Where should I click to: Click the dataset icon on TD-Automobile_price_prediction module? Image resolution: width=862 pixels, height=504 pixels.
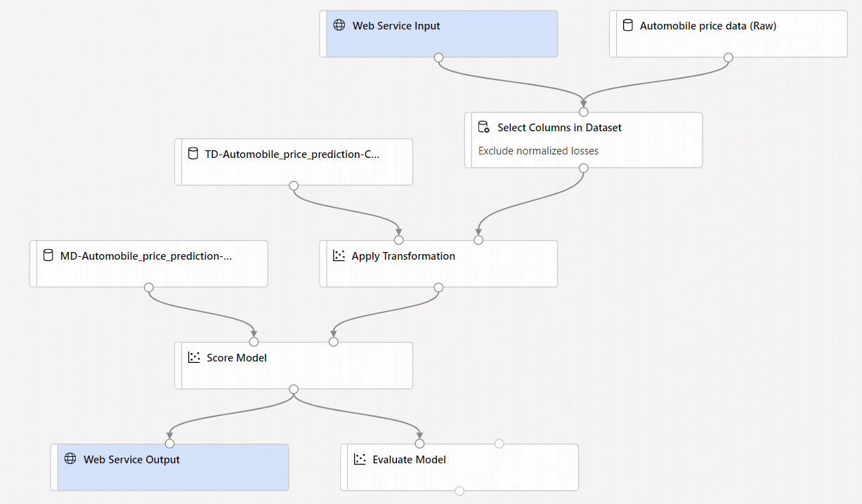[193, 153]
